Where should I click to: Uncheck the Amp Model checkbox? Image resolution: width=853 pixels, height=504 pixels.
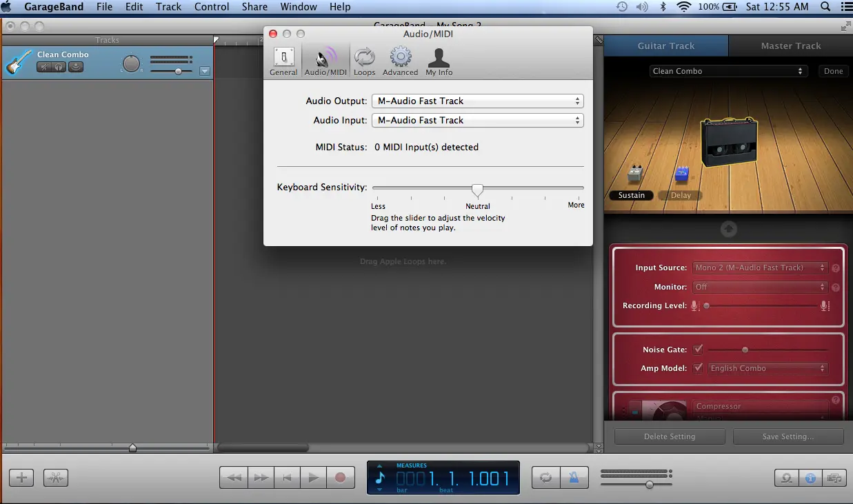point(698,368)
